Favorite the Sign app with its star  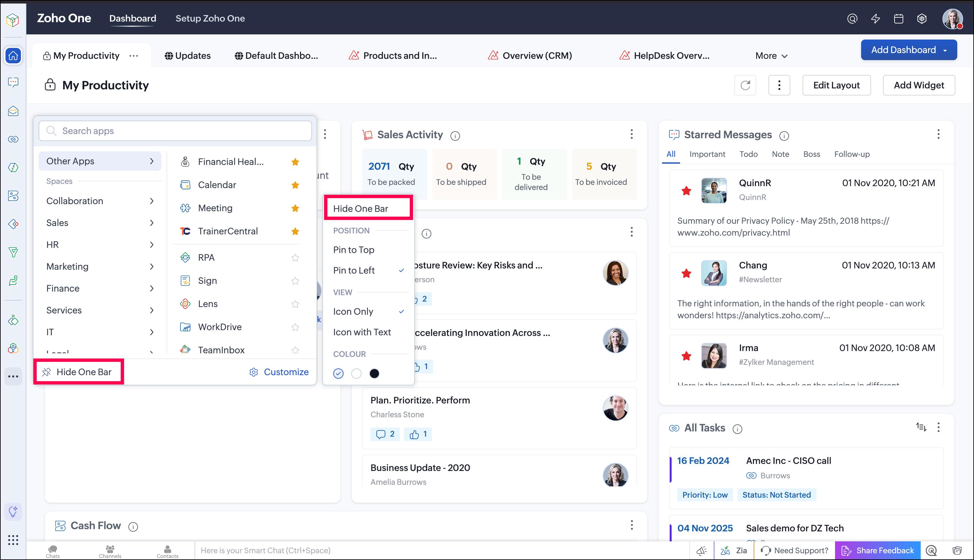pyautogui.click(x=295, y=281)
